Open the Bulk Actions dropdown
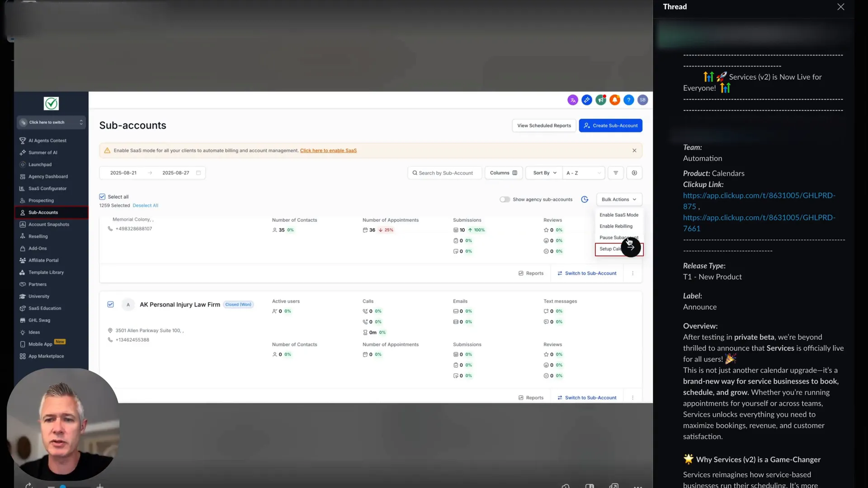868x488 pixels. tap(619, 199)
